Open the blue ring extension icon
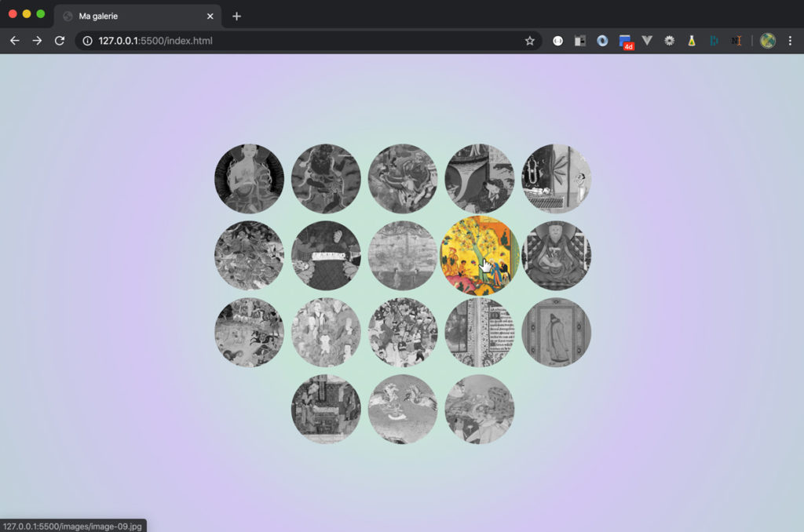This screenshot has width=804, height=532. 602,41
